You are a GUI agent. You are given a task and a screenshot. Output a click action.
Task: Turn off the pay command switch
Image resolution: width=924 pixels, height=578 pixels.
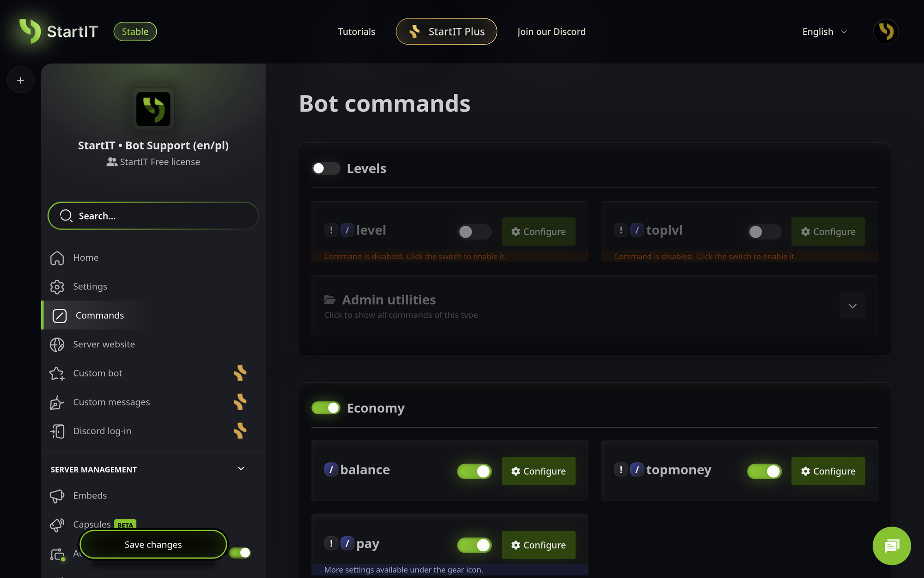474,545
